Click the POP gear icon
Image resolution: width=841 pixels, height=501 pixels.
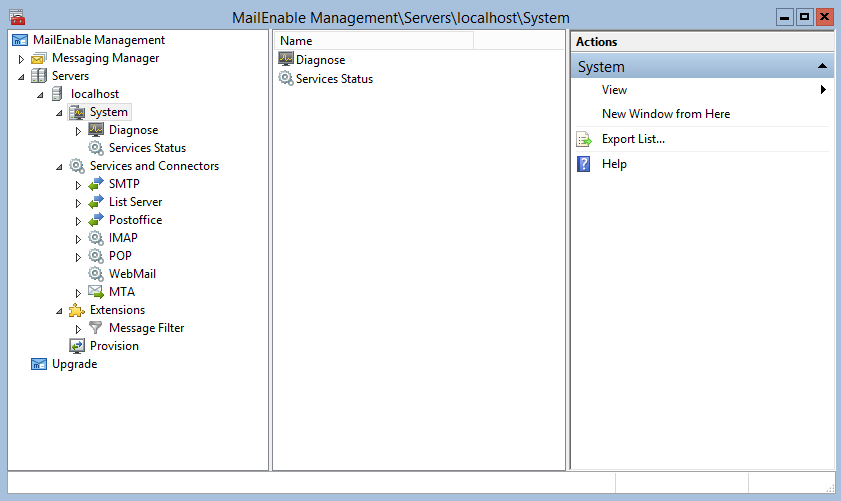[x=96, y=256]
